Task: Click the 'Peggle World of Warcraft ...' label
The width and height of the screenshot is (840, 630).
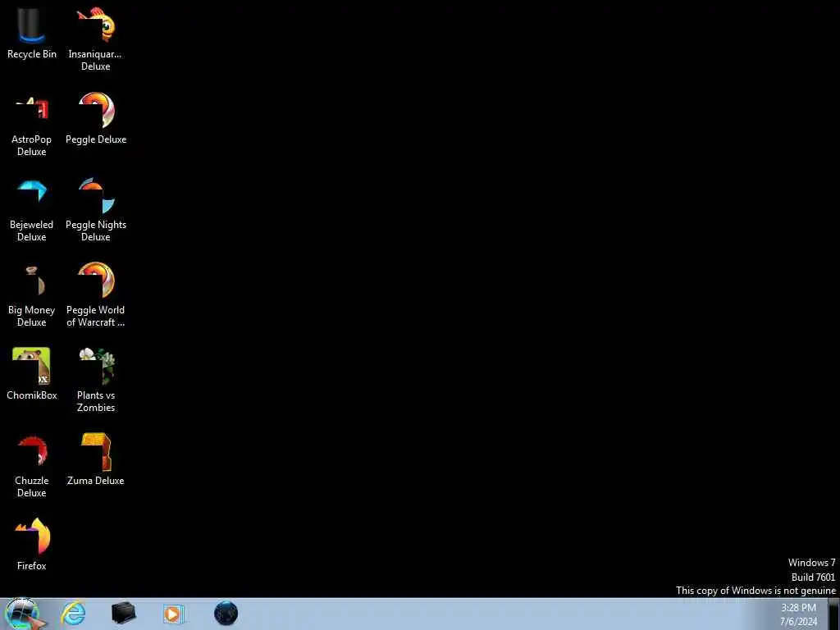Action: coord(95,316)
